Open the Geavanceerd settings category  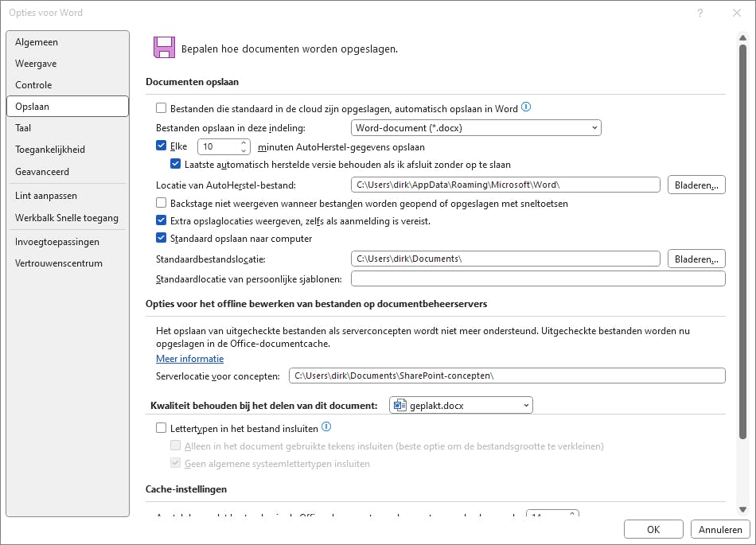click(42, 171)
